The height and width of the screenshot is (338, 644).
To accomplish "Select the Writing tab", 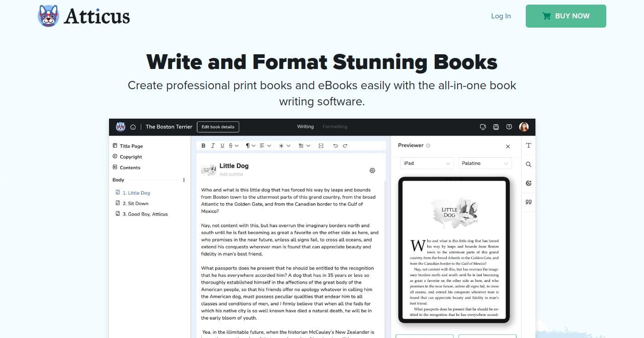I will coord(305,127).
